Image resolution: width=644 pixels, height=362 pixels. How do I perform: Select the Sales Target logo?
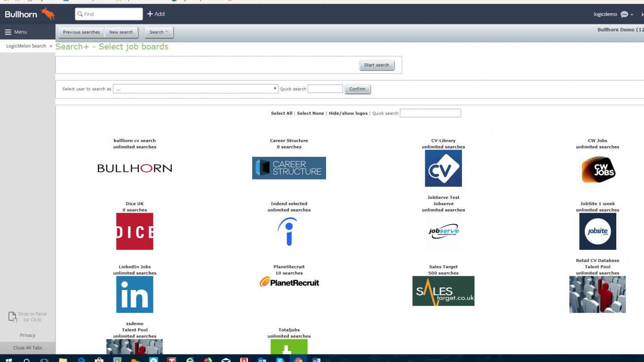(443, 291)
